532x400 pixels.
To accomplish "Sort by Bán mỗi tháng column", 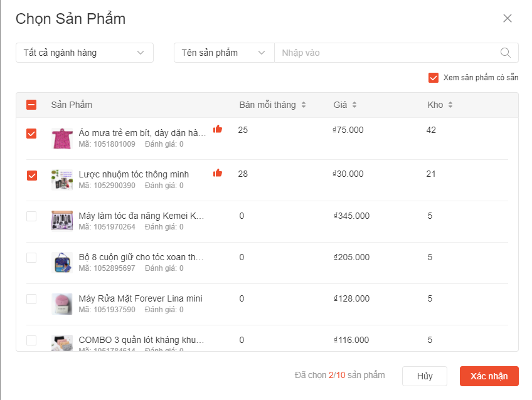I will 304,105.
